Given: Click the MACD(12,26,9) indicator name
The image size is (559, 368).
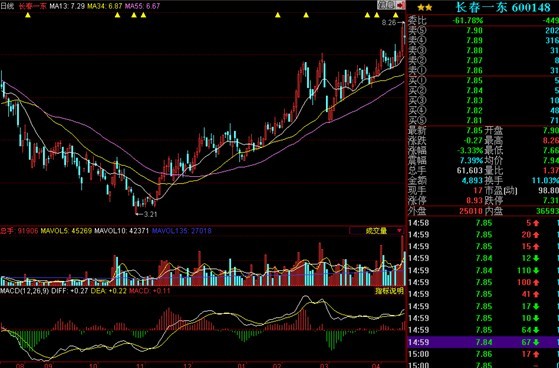Looking at the screenshot, I should [25, 291].
